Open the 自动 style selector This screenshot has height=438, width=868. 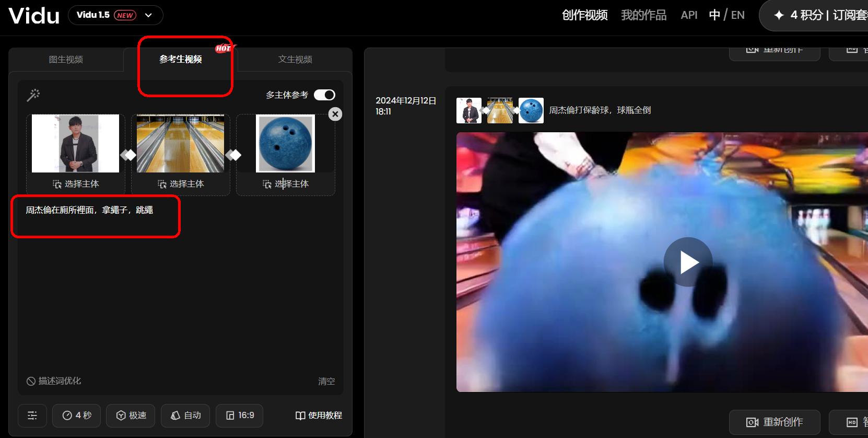click(x=185, y=416)
